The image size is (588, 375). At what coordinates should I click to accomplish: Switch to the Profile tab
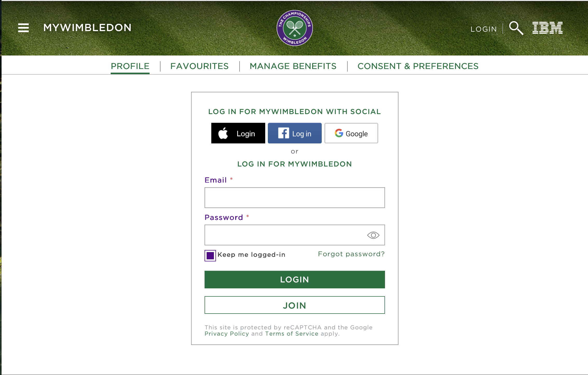point(130,66)
